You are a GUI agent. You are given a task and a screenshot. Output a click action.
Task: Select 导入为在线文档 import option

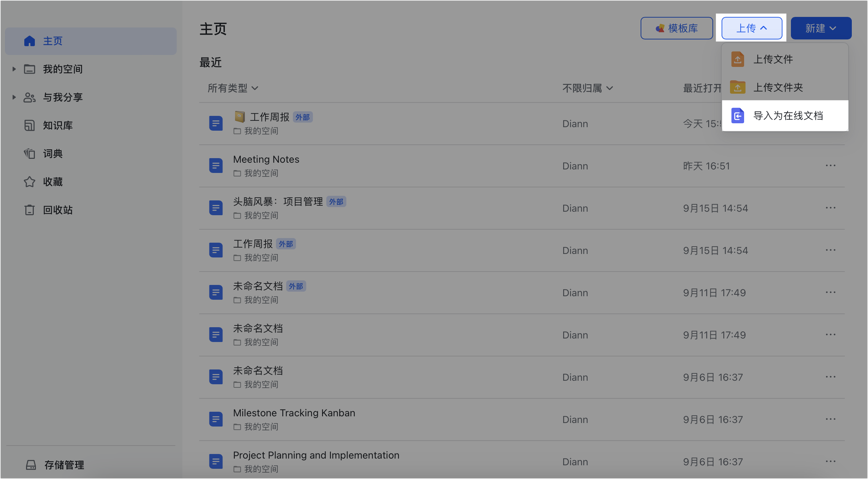point(787,116)
